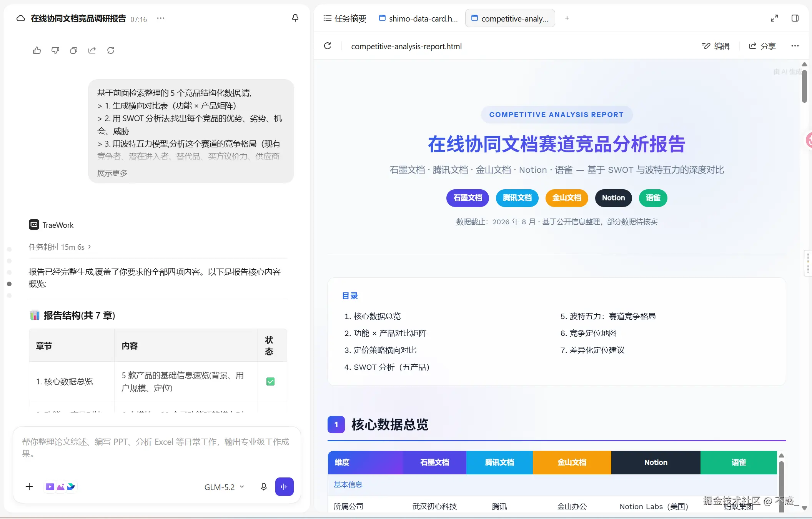Regenerate the response with the refresh icon
This screenshot has width=812, height=519.
pos(111,50)
